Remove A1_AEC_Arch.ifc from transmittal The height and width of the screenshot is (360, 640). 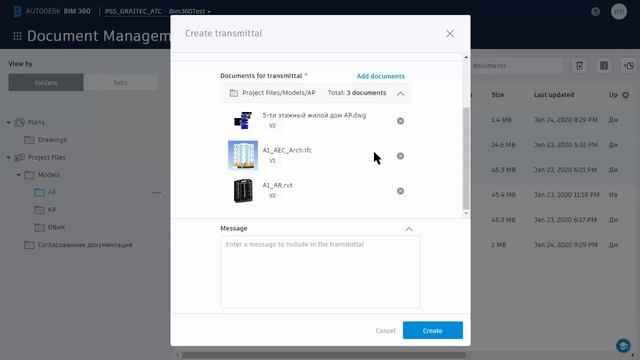(x=400, y=156)
